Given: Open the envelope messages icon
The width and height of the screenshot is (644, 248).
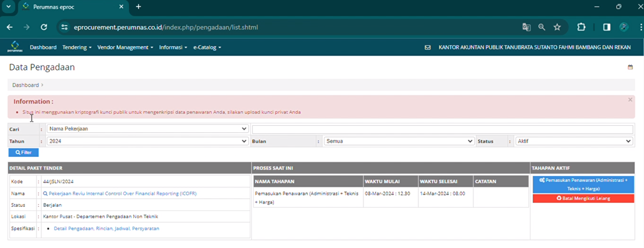Looking at the screenshot, I should (428, 47).
